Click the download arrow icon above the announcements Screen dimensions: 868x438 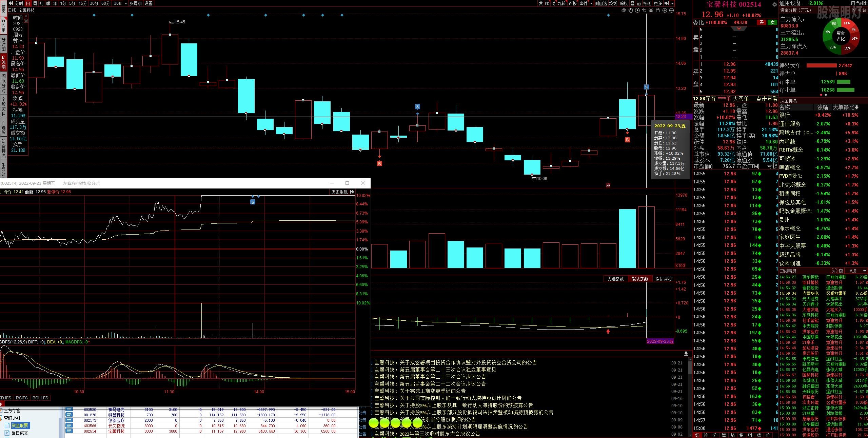click(x=686, y=354)
